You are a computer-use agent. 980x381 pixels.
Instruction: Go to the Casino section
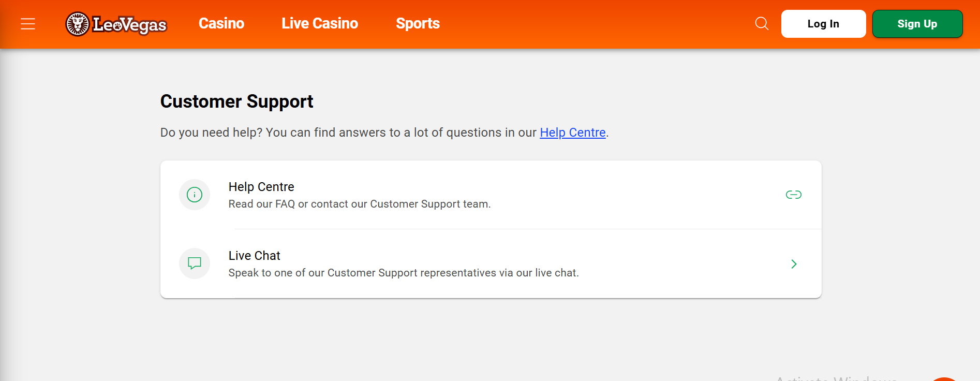[221, 23]
